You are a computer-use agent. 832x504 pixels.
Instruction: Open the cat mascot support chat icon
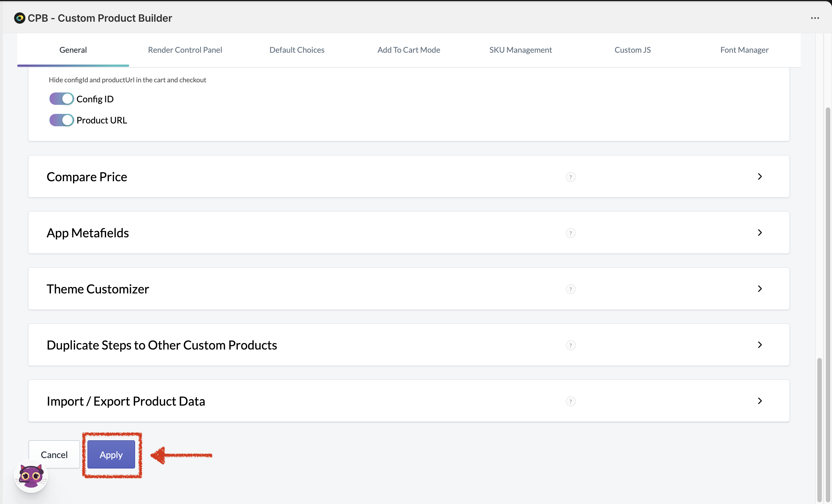tap(31, 476)
